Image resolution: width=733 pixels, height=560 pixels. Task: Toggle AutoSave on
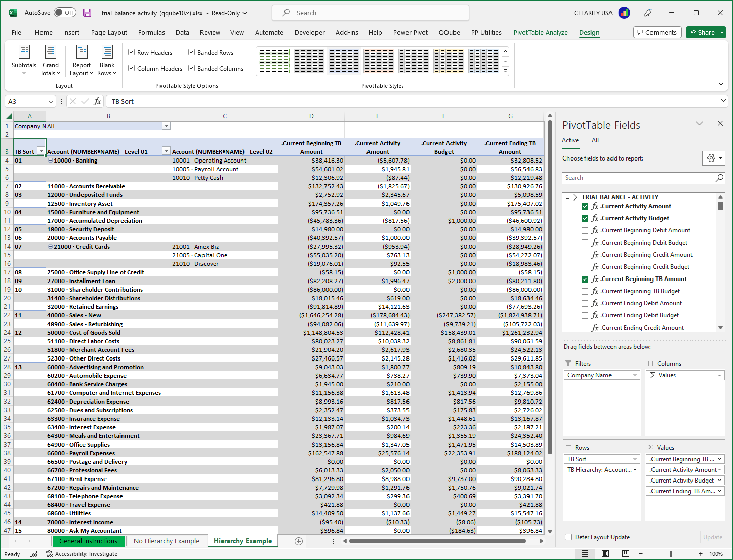coord(65,13)
